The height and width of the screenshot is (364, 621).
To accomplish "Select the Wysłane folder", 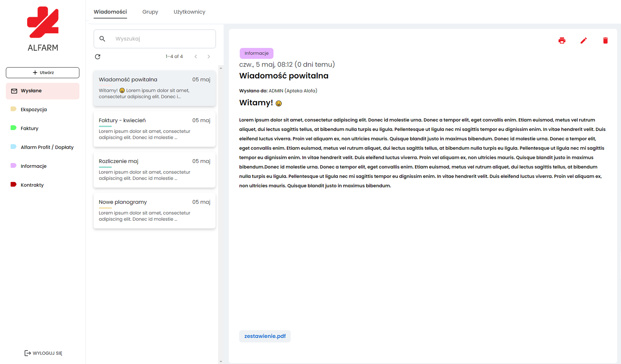I will 43,91.
